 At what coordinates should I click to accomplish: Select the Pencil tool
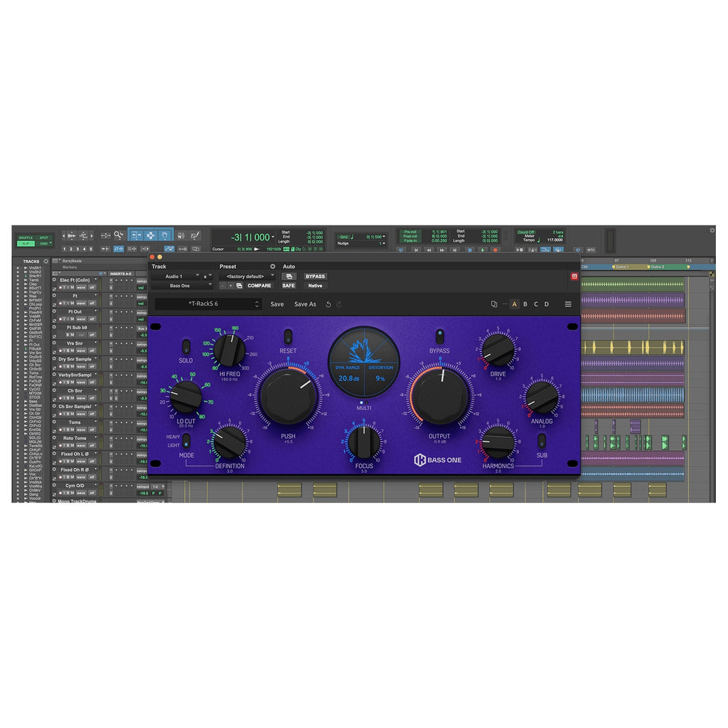(195, 235)
